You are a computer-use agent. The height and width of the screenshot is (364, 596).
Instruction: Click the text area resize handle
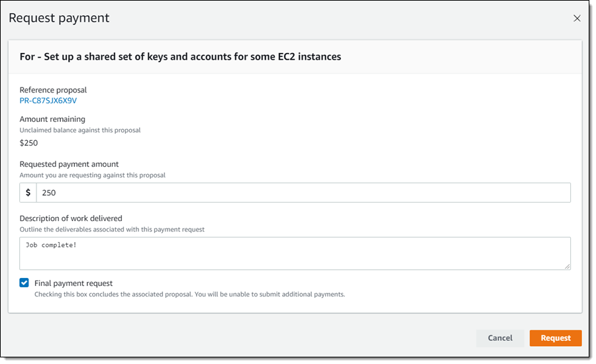(567, 266)
